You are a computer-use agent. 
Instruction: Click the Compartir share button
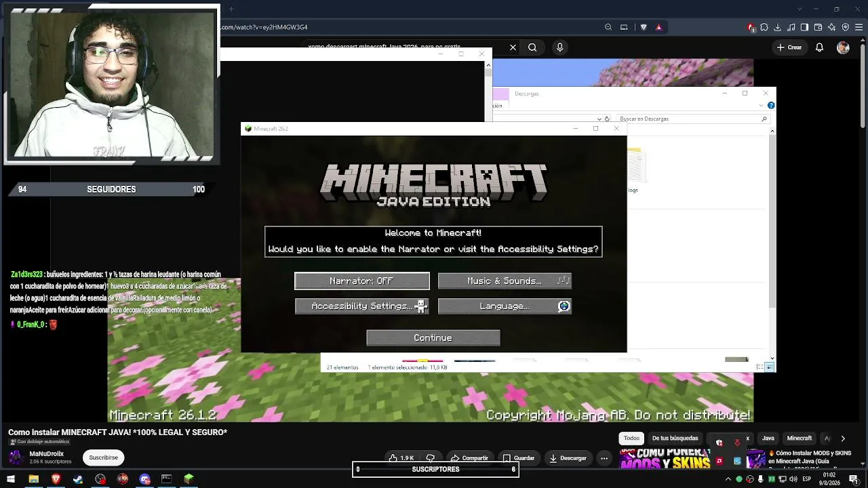[x=469, y=458]
